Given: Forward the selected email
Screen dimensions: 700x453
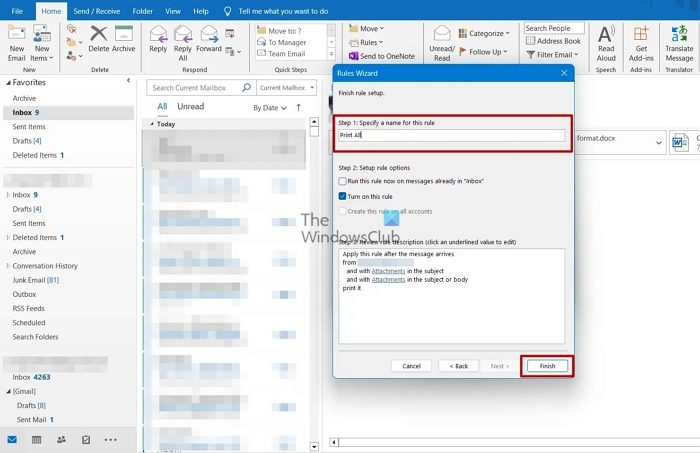Looking at the screenshot, I should pos(208,39).
